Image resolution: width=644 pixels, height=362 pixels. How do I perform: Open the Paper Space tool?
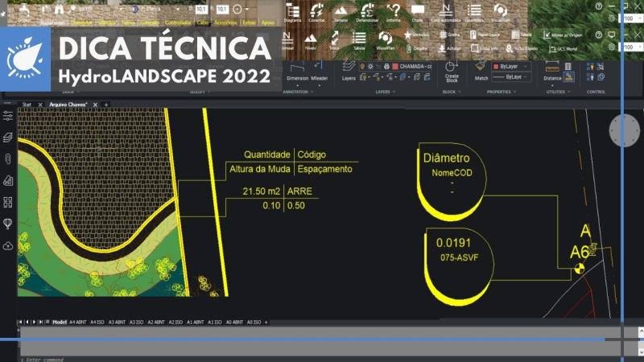[484, 35]
